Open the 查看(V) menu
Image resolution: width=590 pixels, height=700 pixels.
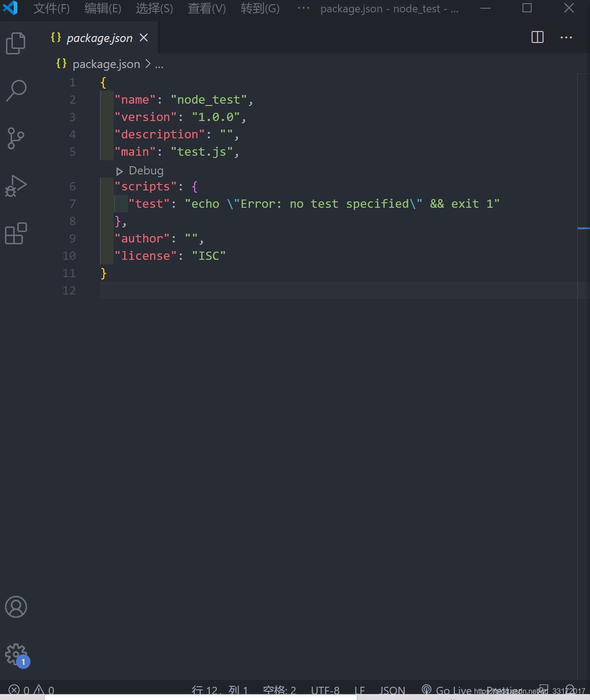(207, 8)
